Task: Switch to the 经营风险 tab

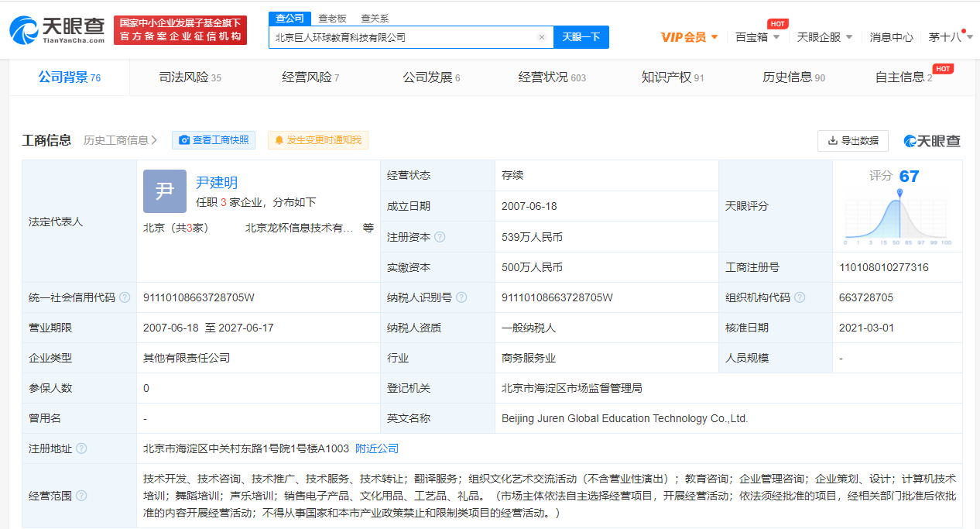Action: pos(310,77)
